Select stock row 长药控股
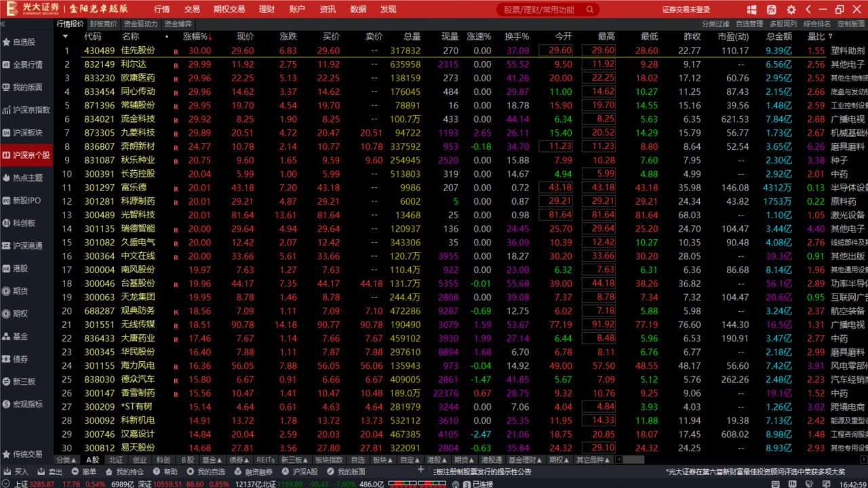Image resolution: width=868 pixels, height=488 pixels. coord(461,174)
